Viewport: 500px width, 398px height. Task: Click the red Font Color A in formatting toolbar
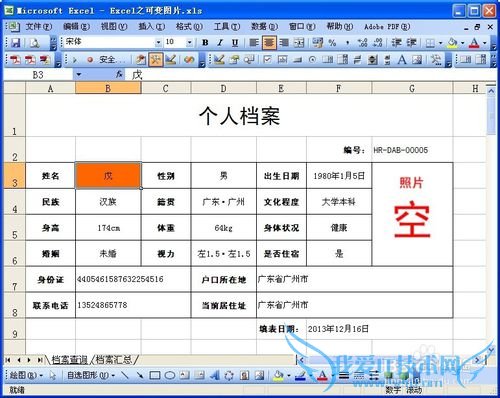click(474, 42)
